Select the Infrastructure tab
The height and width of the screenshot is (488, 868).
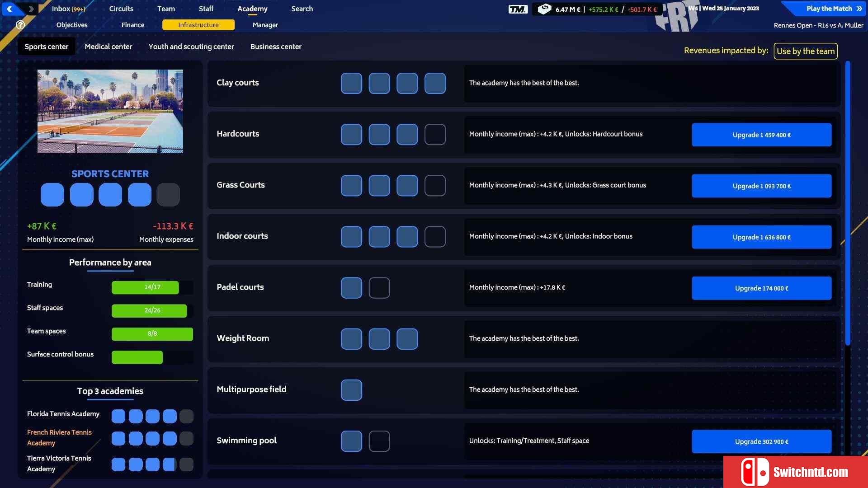pyautogui.click(x=198, y=24)
